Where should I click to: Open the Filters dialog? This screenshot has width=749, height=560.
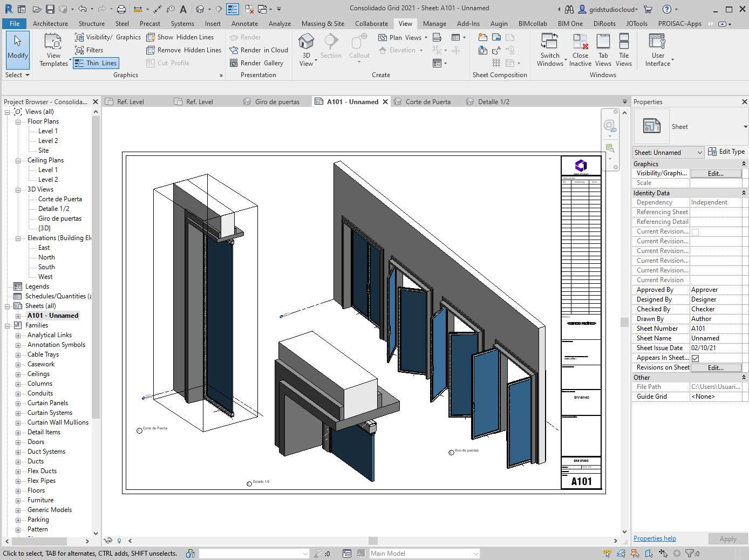coord(89,50)
